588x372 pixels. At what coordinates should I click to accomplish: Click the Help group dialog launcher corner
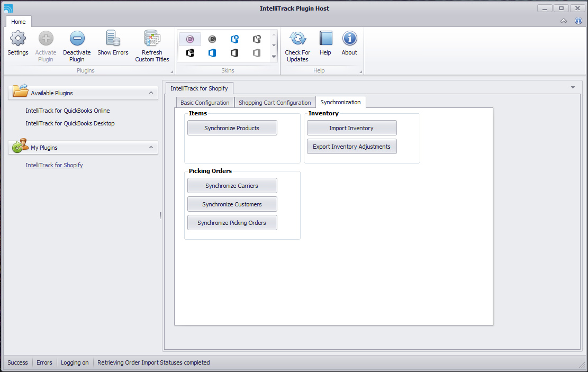361,71
